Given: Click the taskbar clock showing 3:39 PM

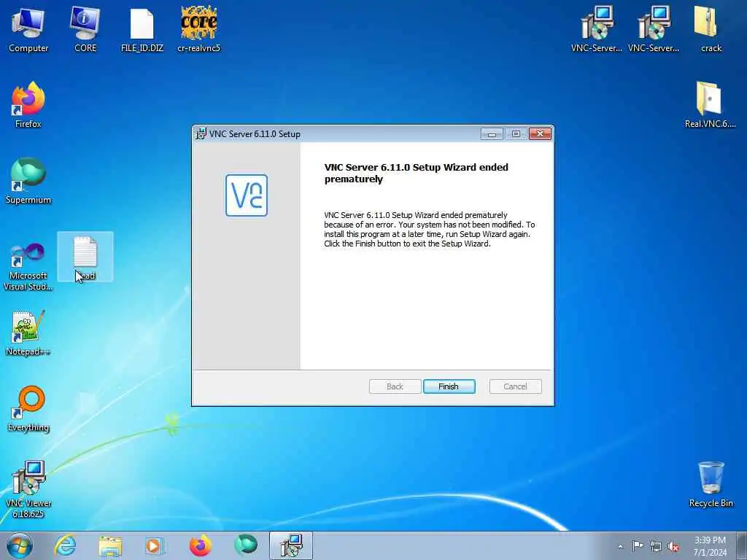Looking at the screenshot, I should pyautogui.click(x=710, y=546).
